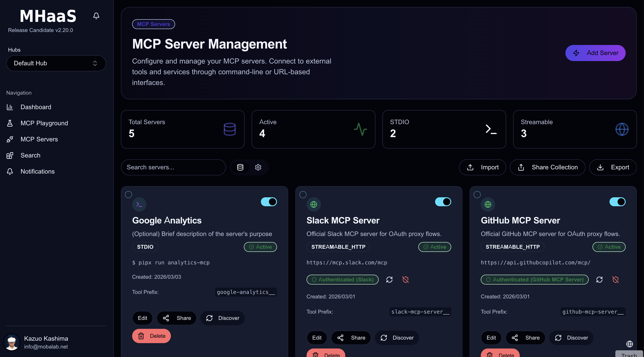Discover tools for Slack MCP Server
644x357 pixels.
coord(397,338)
